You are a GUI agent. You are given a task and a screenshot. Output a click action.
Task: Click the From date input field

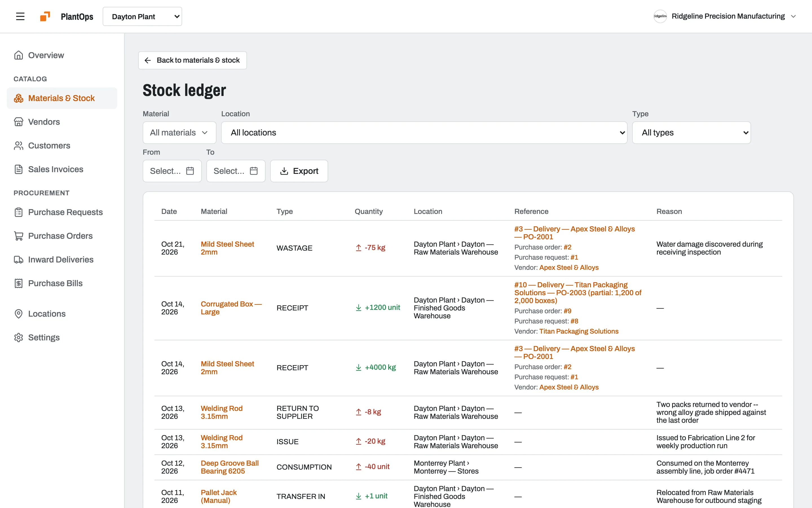tap(172, 171)
